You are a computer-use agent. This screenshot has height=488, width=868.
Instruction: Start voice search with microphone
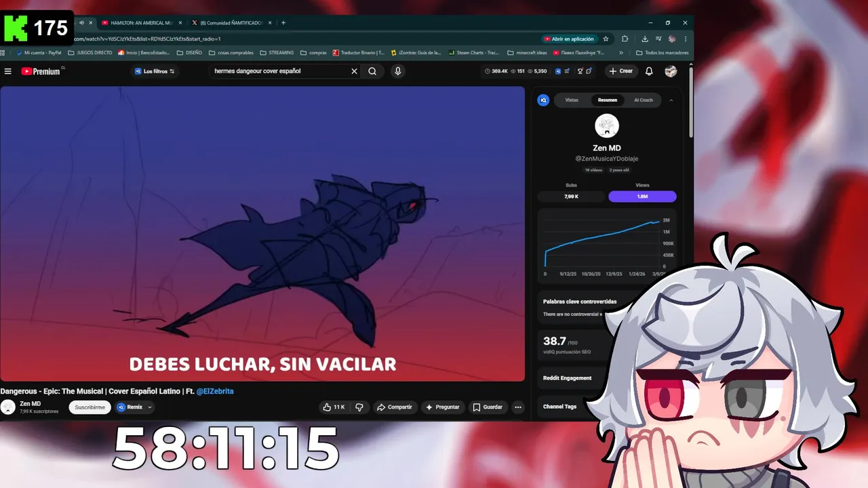398,71
